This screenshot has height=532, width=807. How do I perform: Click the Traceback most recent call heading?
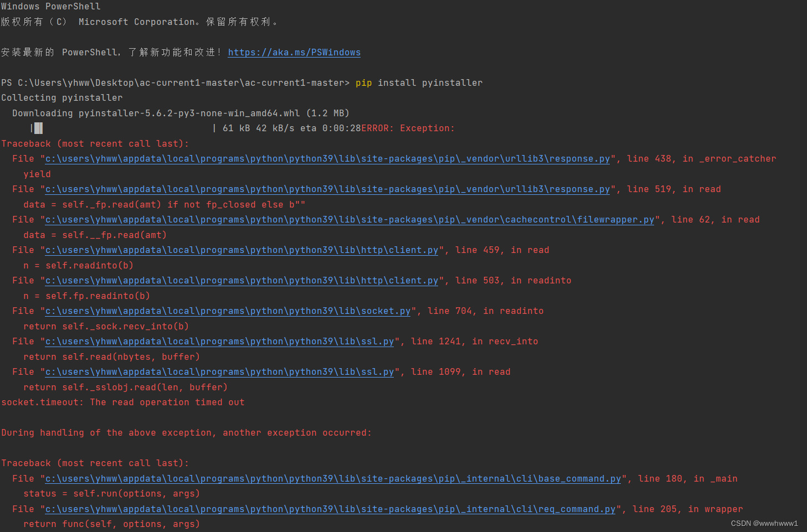coord(94,143)
